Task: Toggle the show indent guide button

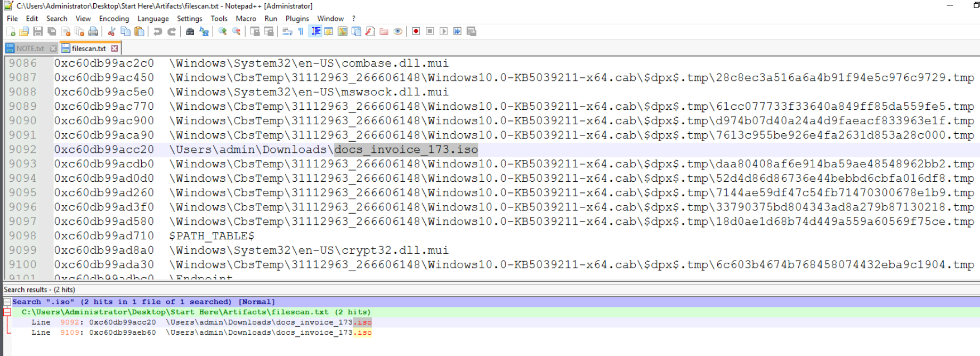Action: [x=315, y=31]
